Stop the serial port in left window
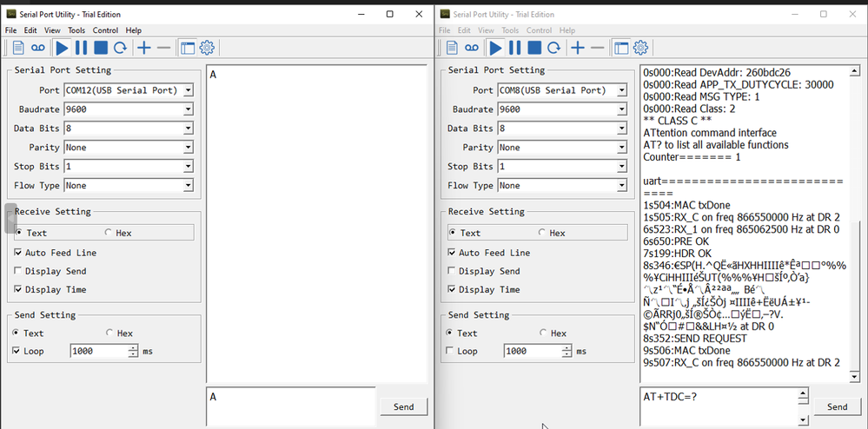 tap(101, 48)
